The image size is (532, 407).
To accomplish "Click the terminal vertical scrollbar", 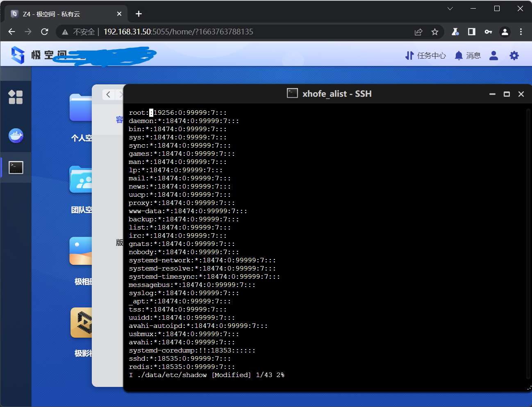I will [527, 244].
